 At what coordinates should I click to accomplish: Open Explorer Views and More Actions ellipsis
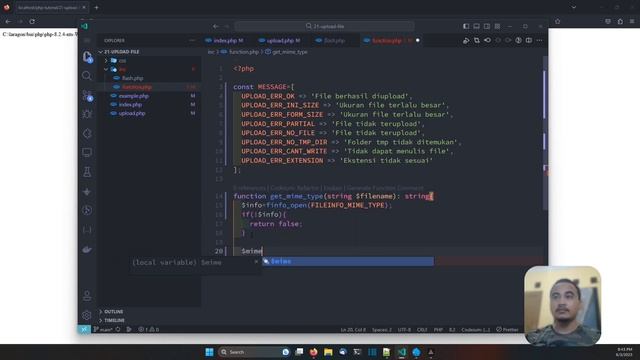tap(192, 40)
